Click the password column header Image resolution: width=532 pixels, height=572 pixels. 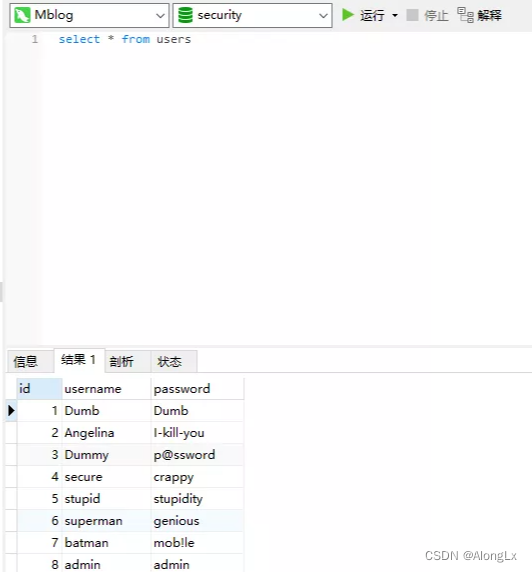coord(197,389)
